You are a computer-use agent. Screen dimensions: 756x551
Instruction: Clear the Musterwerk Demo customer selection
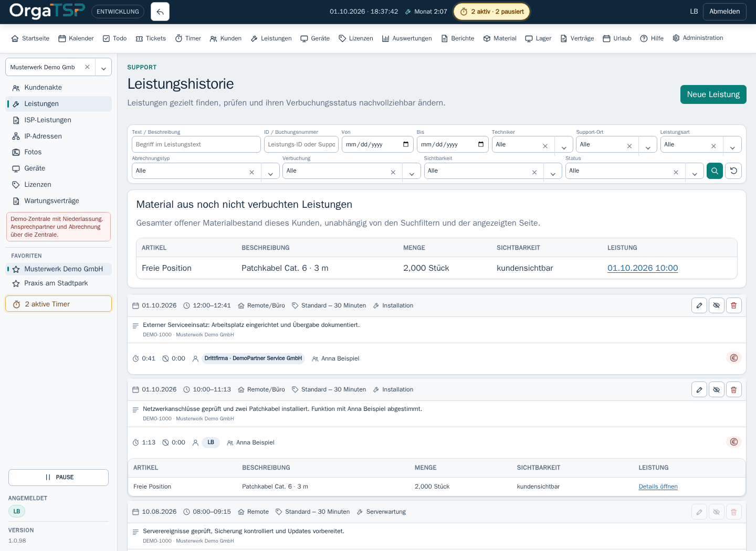pyautogui.click(x=87, y=67)
